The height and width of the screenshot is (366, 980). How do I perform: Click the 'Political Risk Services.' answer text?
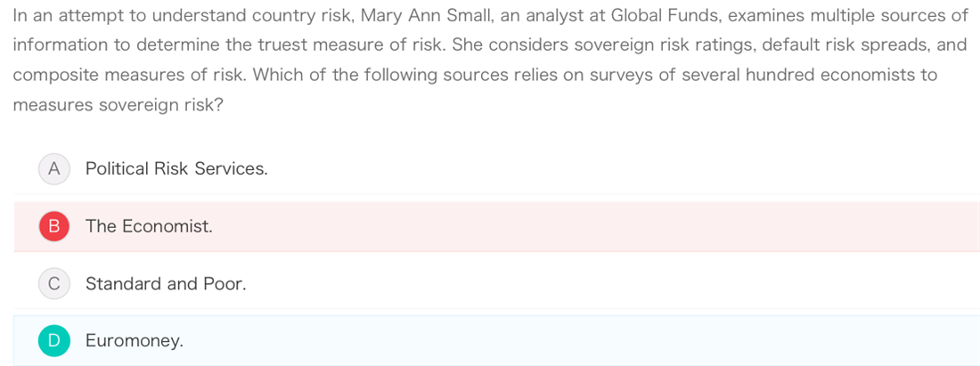(x=177, y=169)
